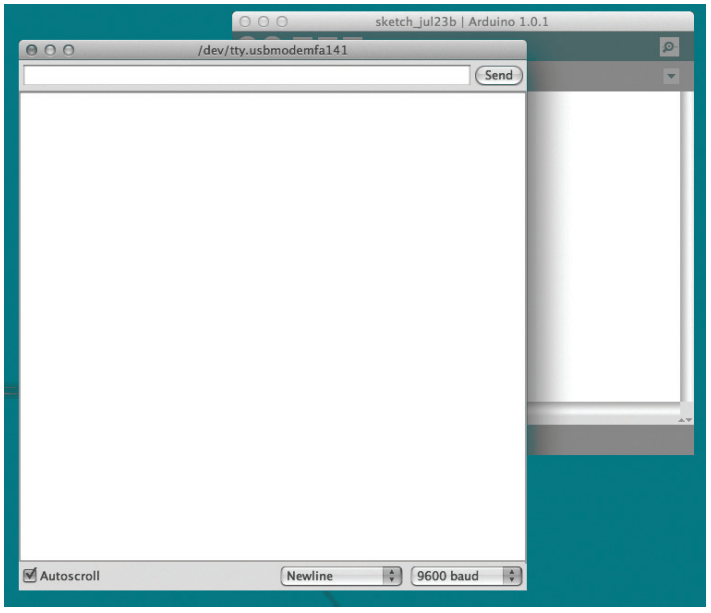
Task: Click the sketch_jul23b Arduino 1.0.1 title
Action: tap(462, 22)
